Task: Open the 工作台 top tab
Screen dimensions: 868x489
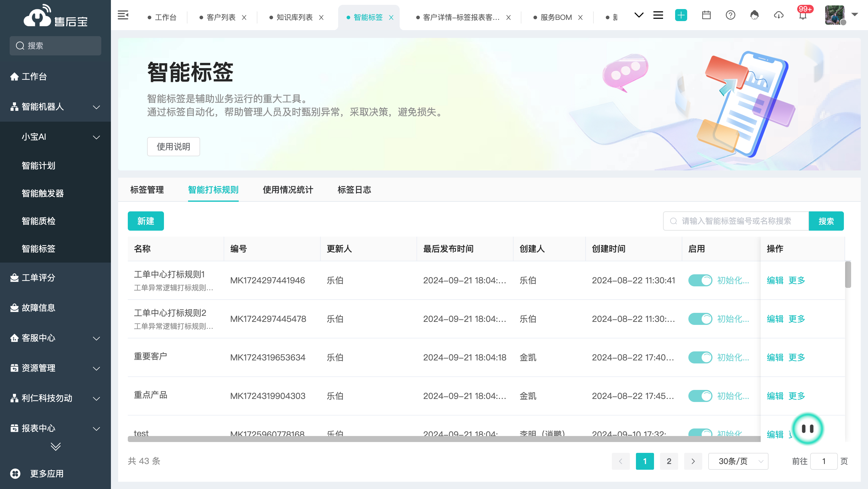Action: 162,17
